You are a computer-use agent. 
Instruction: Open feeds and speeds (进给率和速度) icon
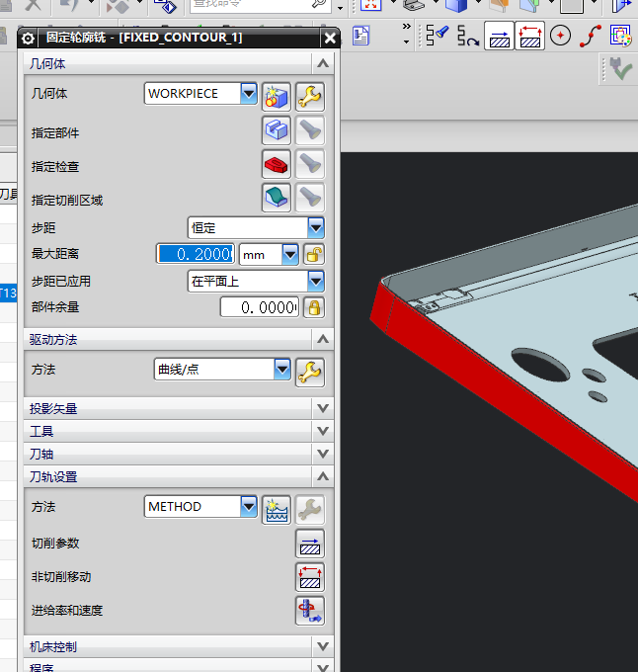click(309, 611)
